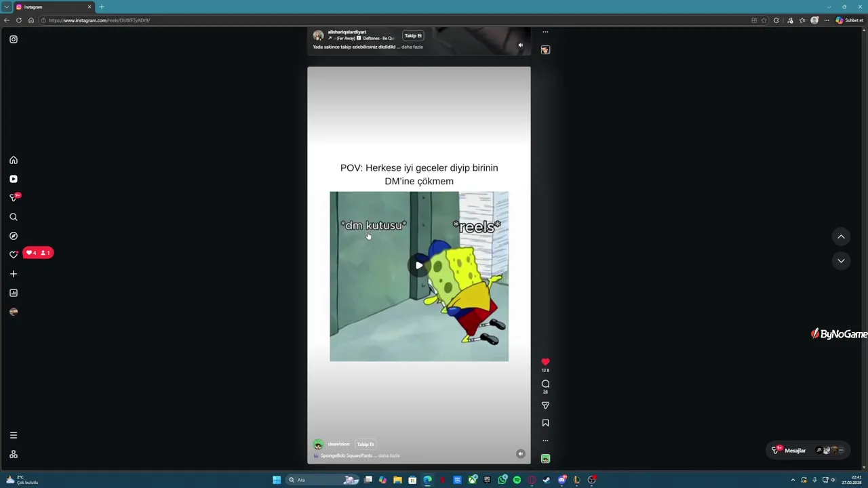Open File Explorer from the taskbar
The width and height of the screenshot is (868, 488).
[x=397, y=480]
